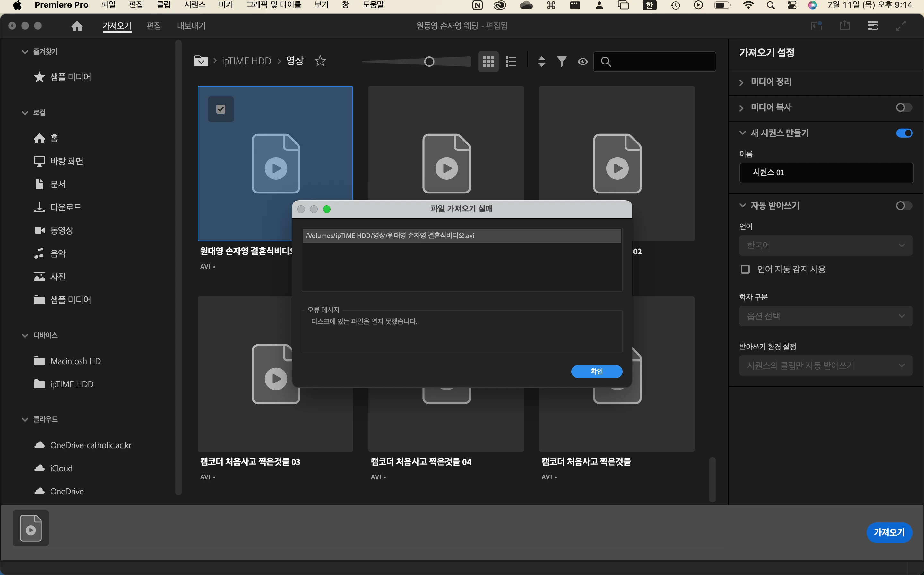Toggle hidden files eye icon
This screenshot has width=924, height=575.
[x=583, y=61]
